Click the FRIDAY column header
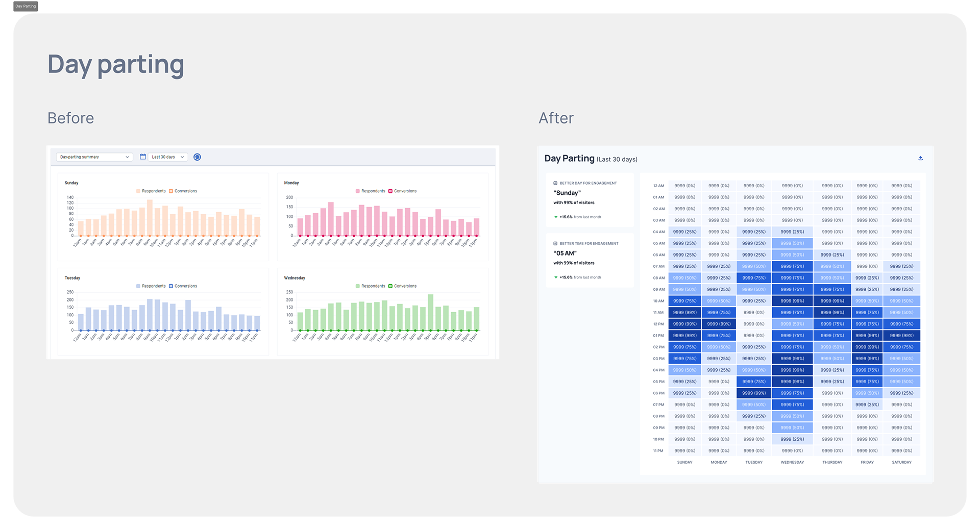Image resolution: width=980 pixels, height=530 pixels. coord(867,462)
